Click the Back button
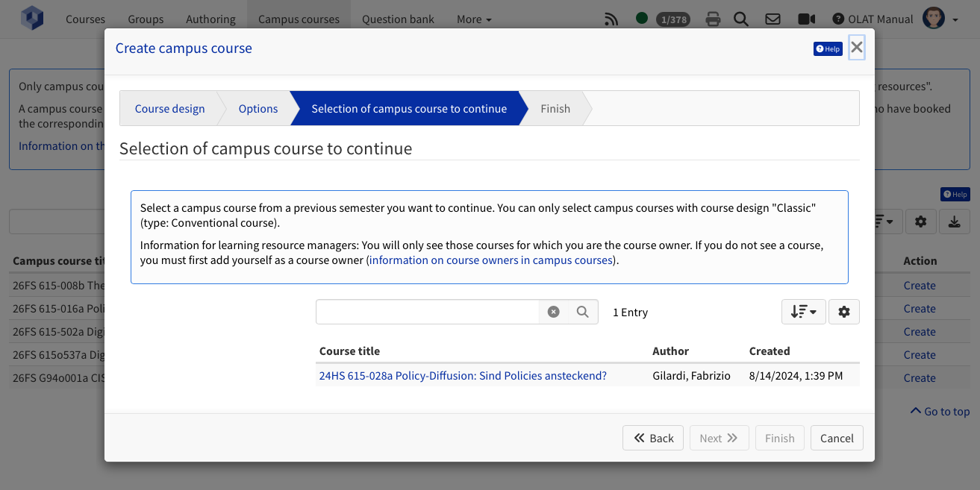980x490 pixels. [x=654, y=438]
